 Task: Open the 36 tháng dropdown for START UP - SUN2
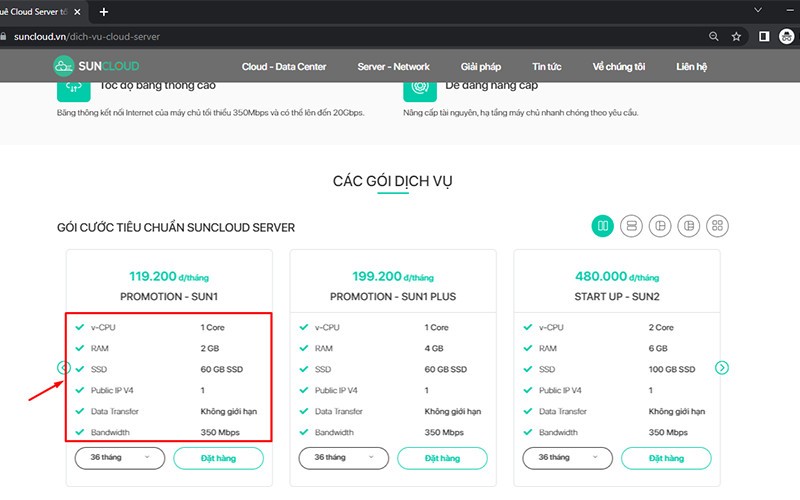tap(567, 458)
